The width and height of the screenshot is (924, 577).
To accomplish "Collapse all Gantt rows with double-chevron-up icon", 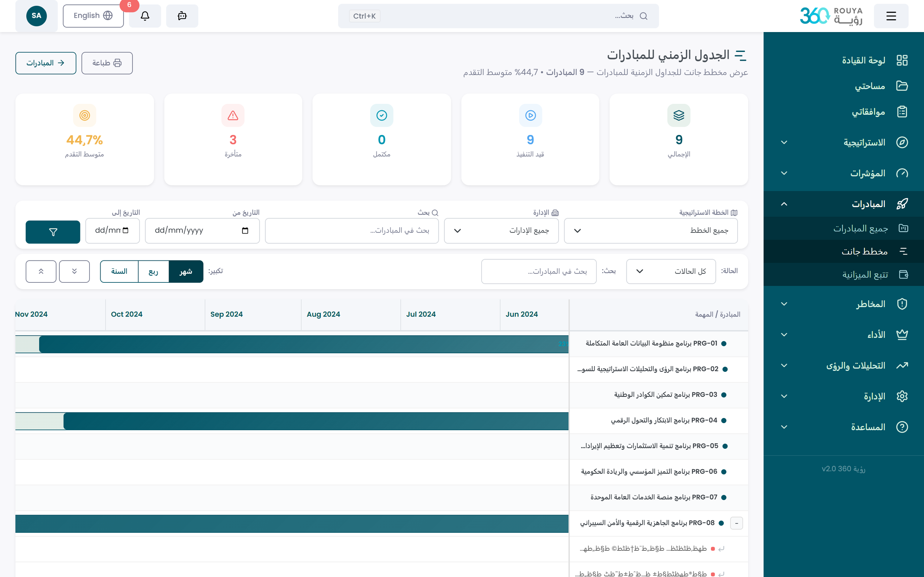I will point(41,271).
